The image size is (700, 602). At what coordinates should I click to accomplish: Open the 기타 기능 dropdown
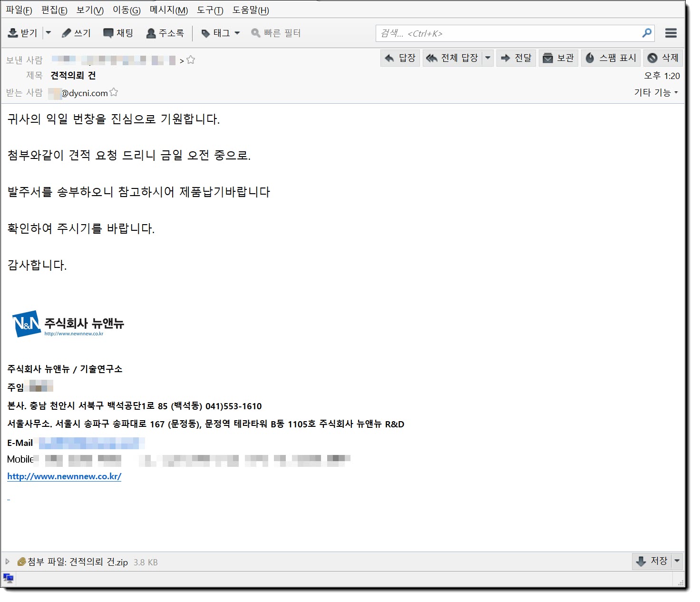[x=656, y=92]
